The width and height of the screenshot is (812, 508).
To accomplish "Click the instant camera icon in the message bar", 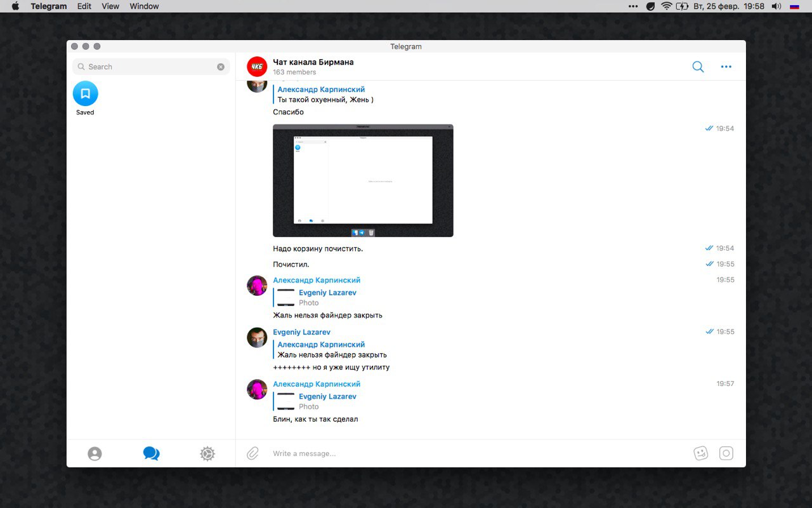I will click(x=726, y=453).
